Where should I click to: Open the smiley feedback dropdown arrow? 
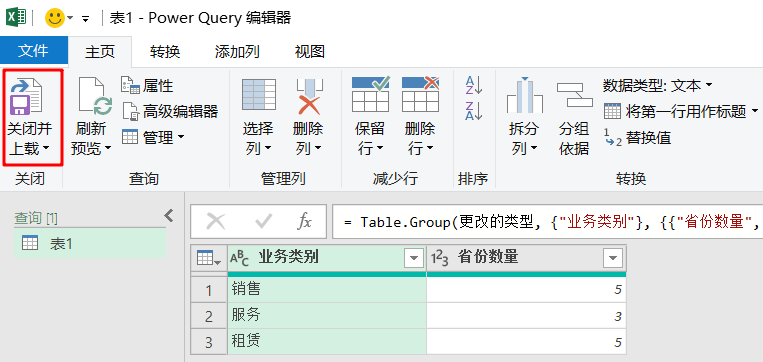[x=70, y=18]
